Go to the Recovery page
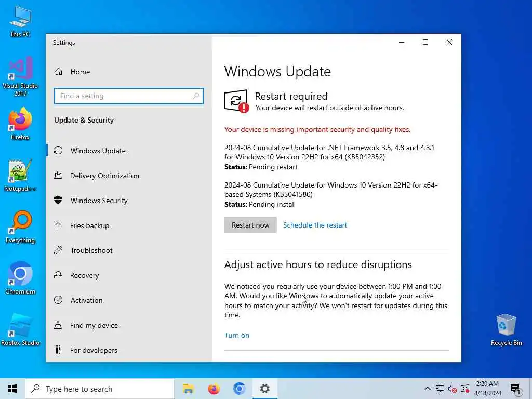Image resolution: width=532 pixels, height=399 pixels. click(129, 275)
